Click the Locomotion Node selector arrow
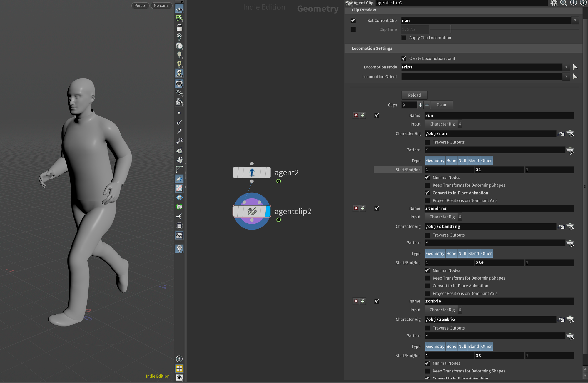The height and width of the screenshot is (383, 588). (x=575, y=67)
